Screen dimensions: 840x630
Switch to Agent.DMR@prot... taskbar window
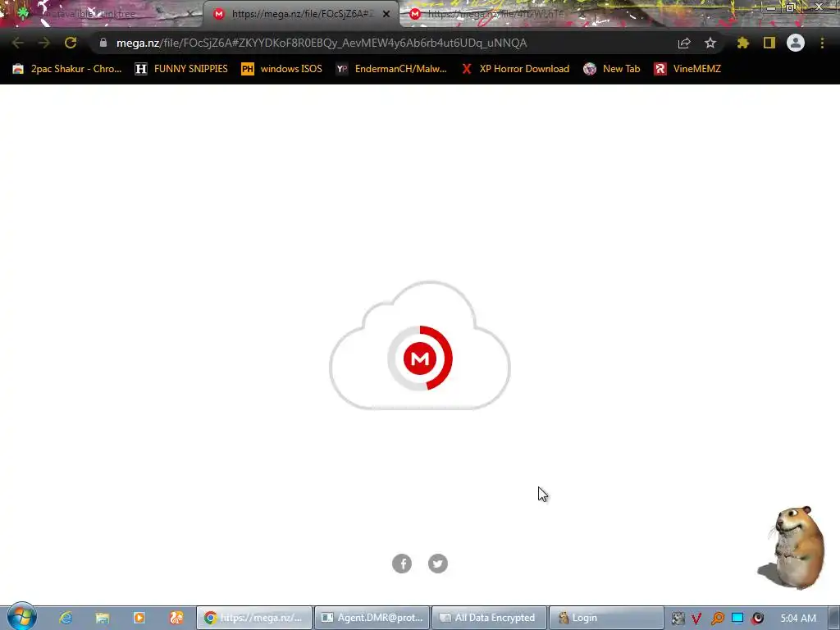click(372, 618)
